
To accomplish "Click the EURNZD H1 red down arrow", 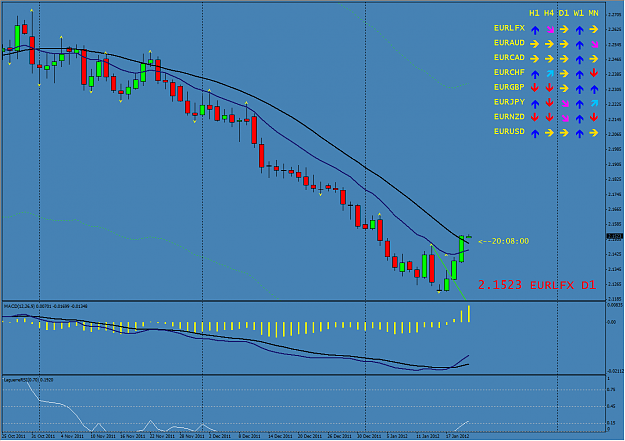I will pyautogui.click(x=535, y=117).
